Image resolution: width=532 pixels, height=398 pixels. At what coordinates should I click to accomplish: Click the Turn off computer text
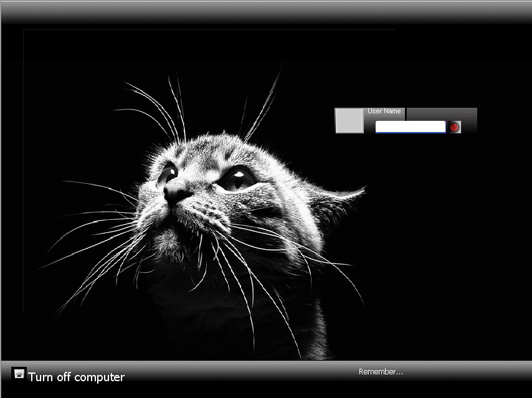click(76, 377)
